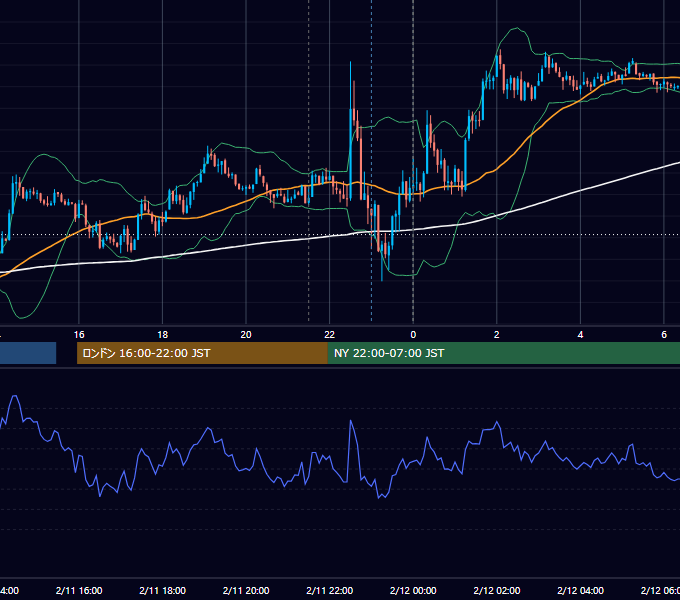
Task: Click the 2/11 16:00 time label
Action: [x=79, y=590]
